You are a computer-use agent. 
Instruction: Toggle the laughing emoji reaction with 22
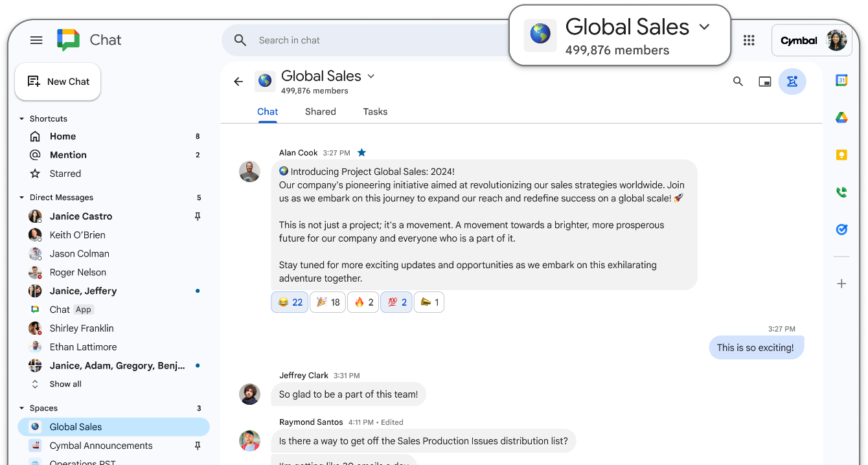click(290, 302)
